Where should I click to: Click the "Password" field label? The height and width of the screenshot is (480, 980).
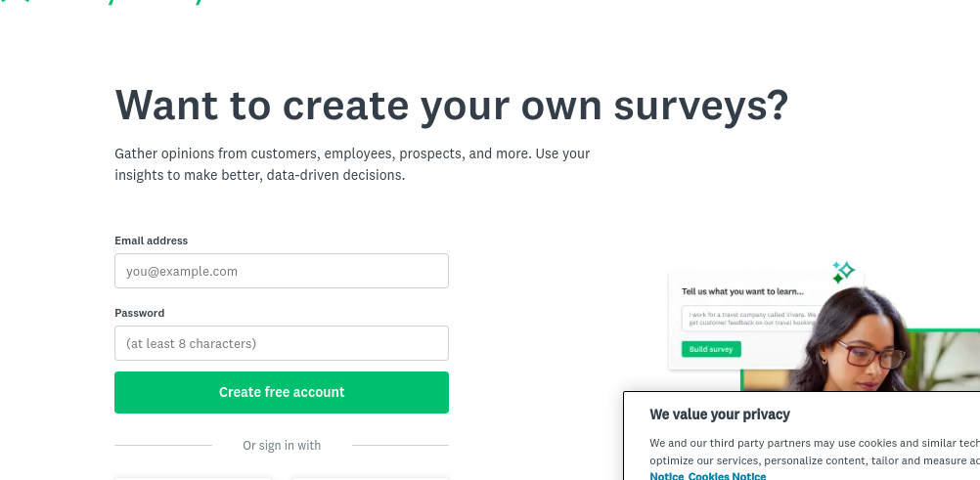click(139, 313)
